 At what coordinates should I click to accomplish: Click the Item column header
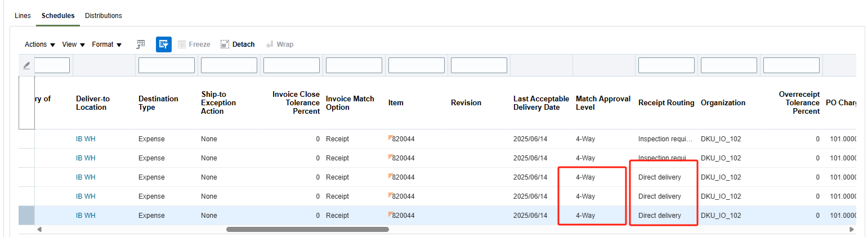pos(396,103)
